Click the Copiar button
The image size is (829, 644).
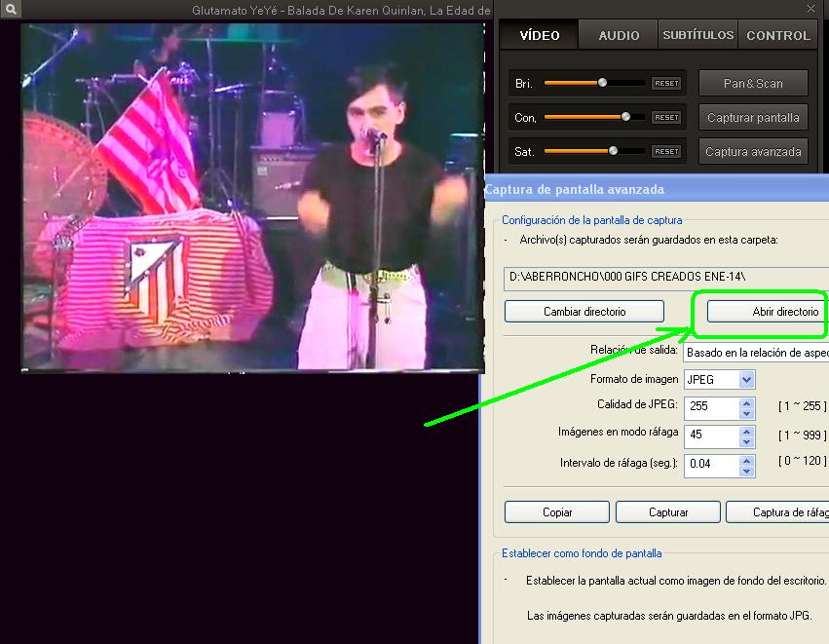pyautogui.click(x=556, y=511)
